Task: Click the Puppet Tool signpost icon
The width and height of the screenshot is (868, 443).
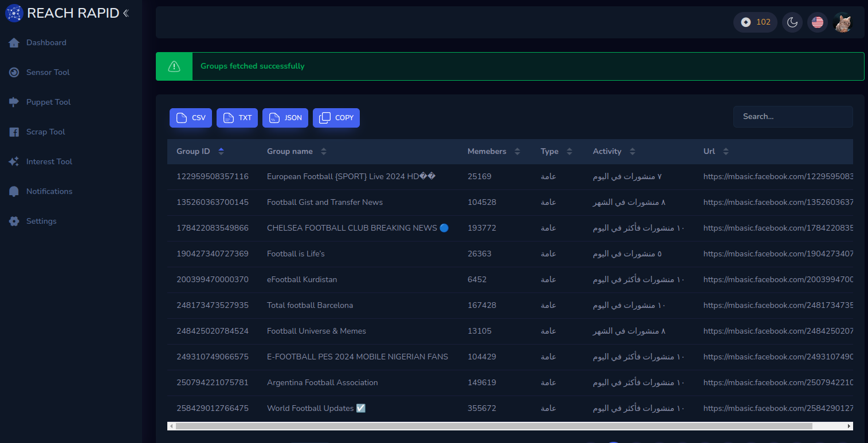Action: point(14,102)
